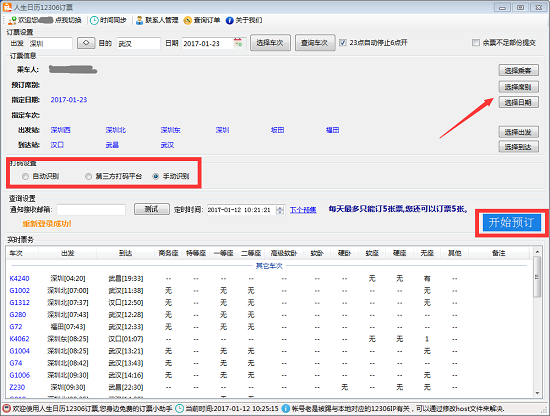Viewport: 550px width, 416px height.
Task: Click the 选择车次 button
Action: [270, 43]
